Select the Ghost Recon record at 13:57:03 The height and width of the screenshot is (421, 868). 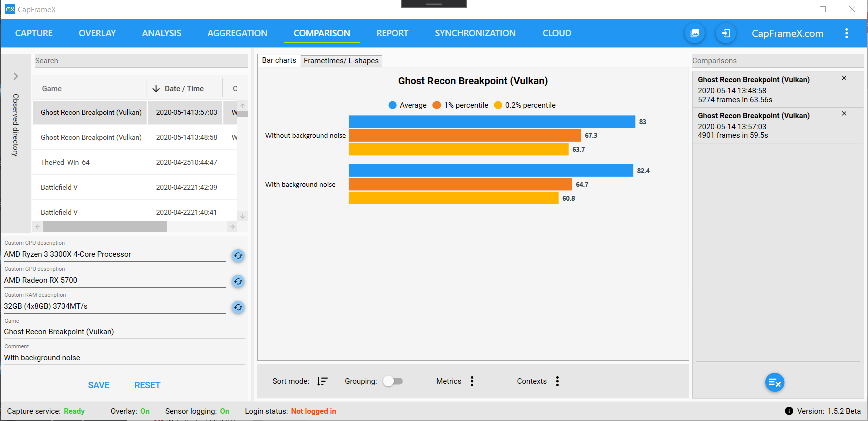135,112
